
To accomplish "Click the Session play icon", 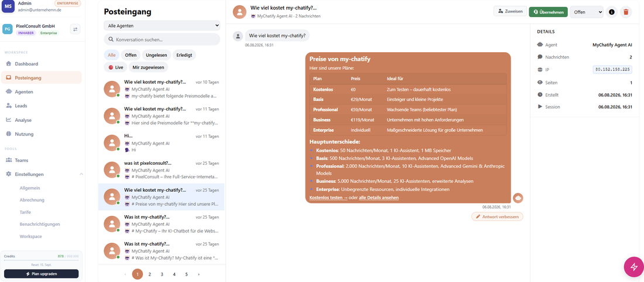I will [540, 107].
